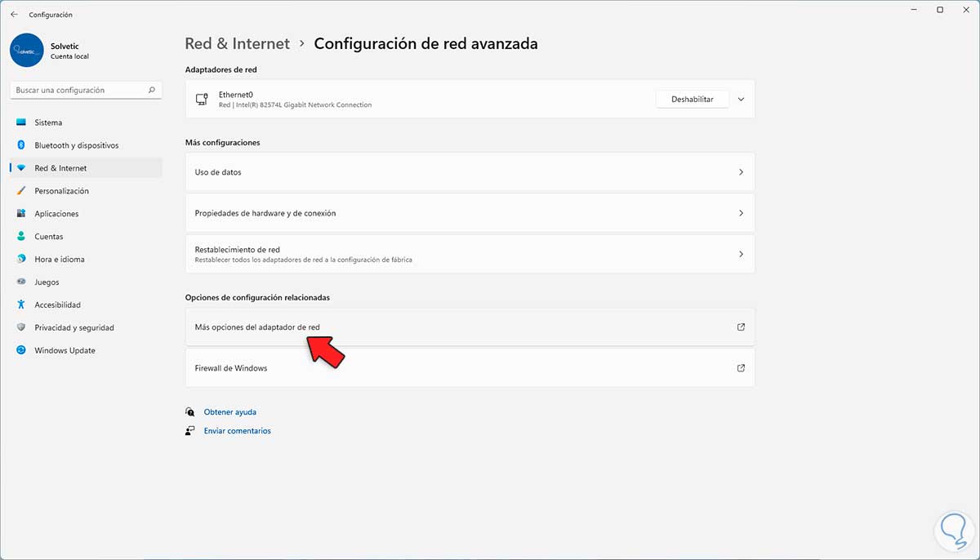Open Firewall de Windows
This screenshot has width=980, height=560.
coord(470,368)
